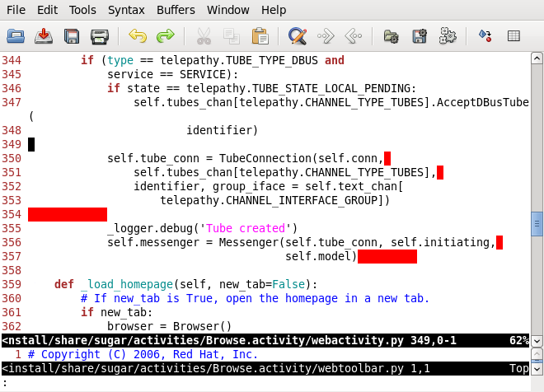Open the Window menu
Image resolution: width=544 pixels, height=392 pixels.
click(228, 10)
